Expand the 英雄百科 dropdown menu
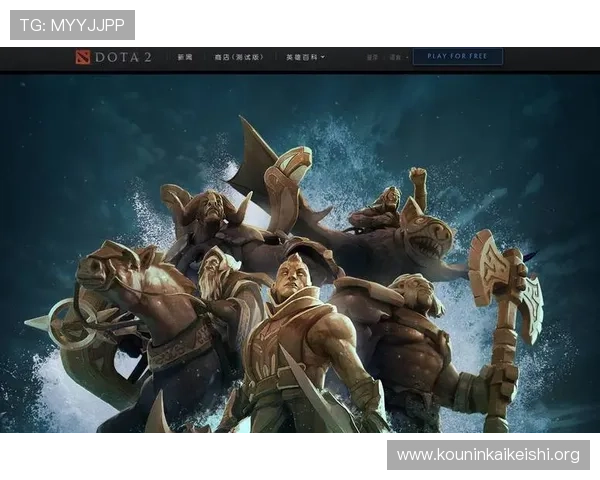600x480 pixels. pyautogui.click(x=305, y=57)
